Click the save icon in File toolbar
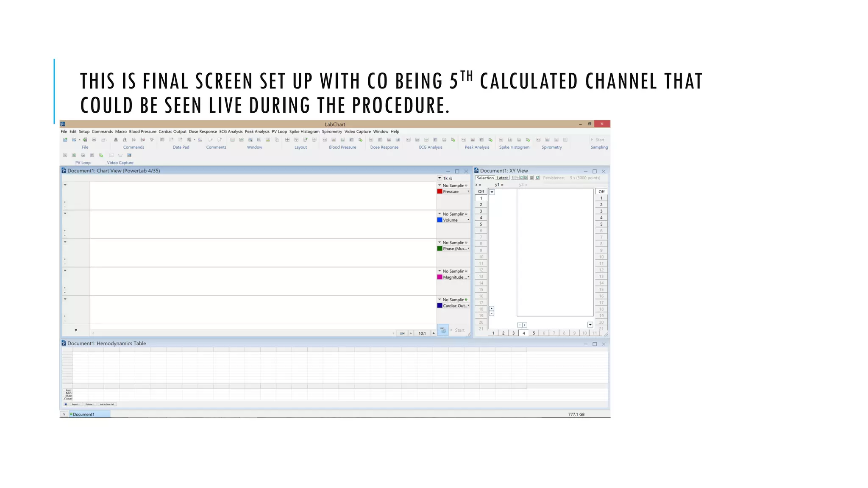The height and width of the screenshot is (488, 868). click(x=85, y=140)
